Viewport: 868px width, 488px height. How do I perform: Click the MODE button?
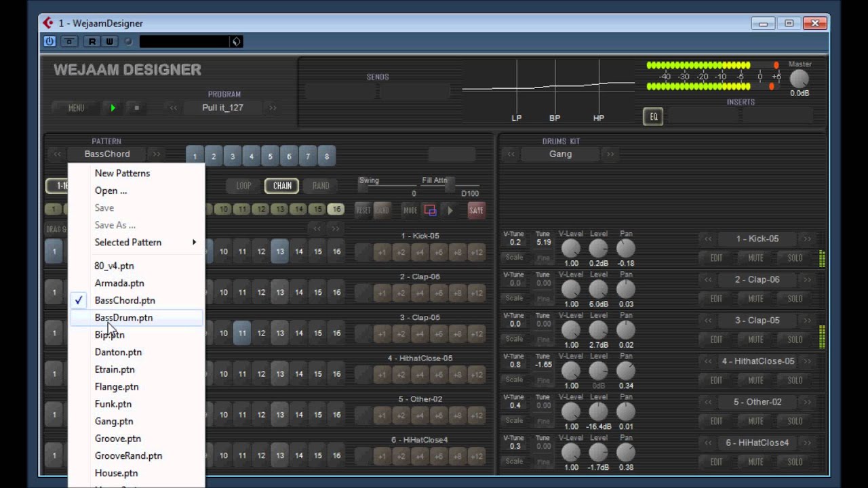click(410, 210)
